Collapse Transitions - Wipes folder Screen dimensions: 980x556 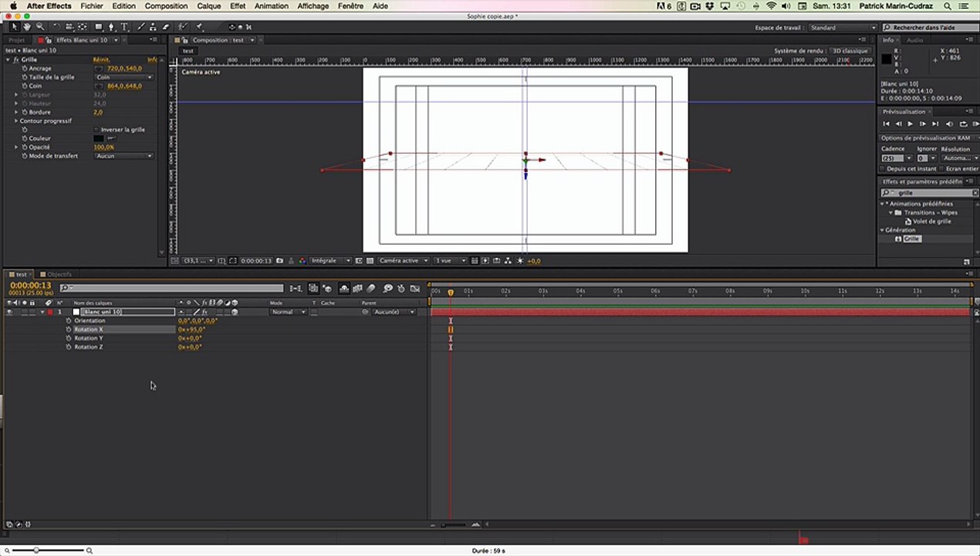click(890, 212)
